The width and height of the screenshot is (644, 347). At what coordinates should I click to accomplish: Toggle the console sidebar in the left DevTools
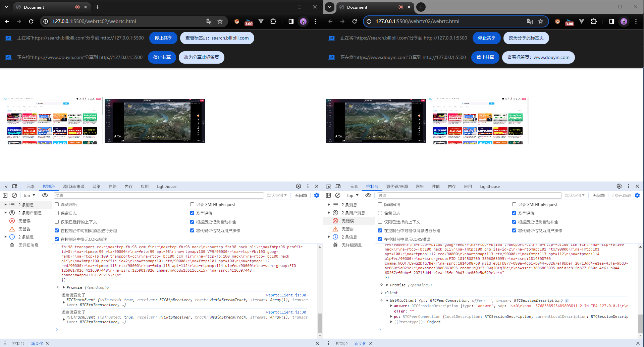pyautogui.click(x=5, y=195)
